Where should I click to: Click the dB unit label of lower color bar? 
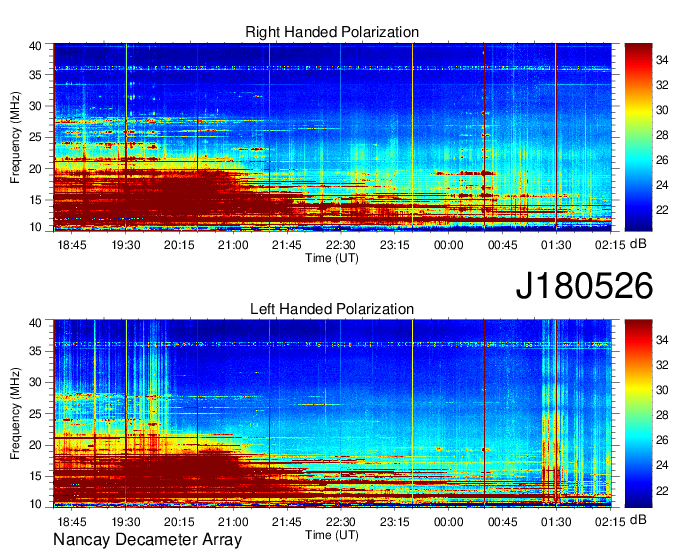(x=638, y=519)
